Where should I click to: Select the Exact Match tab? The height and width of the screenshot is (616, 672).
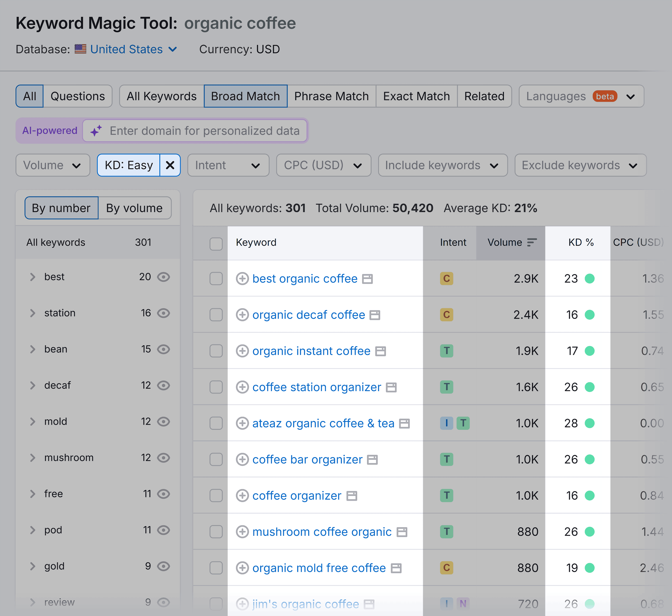click(x=417, y=96)
